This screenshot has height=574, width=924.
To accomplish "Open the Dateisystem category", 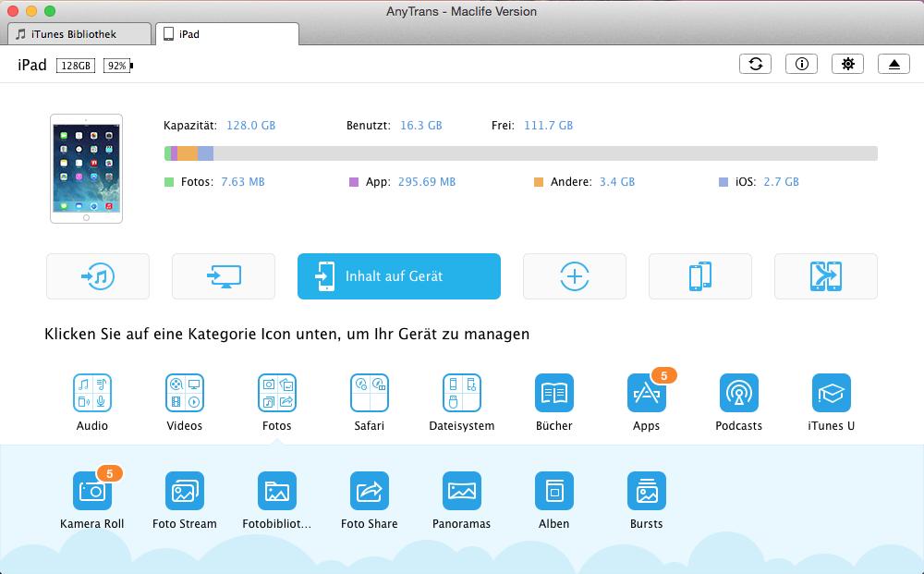I will (462, 393).
